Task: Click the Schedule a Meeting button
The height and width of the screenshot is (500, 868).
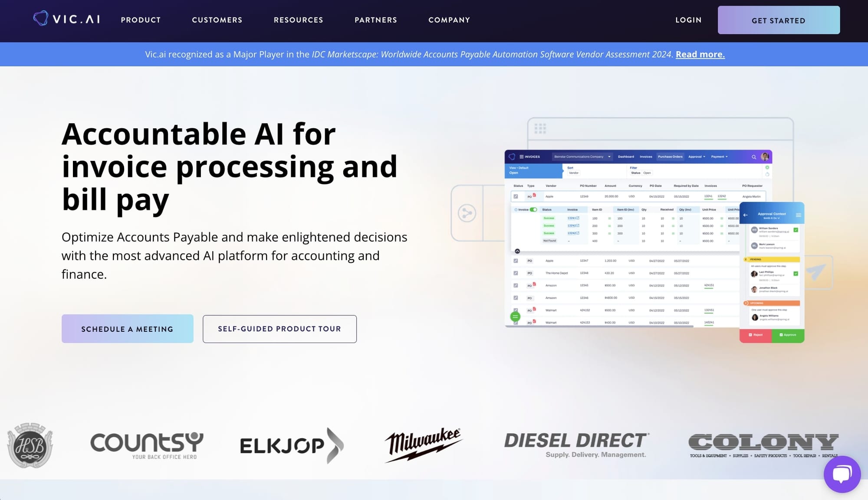Action: (x=127, y=329)
